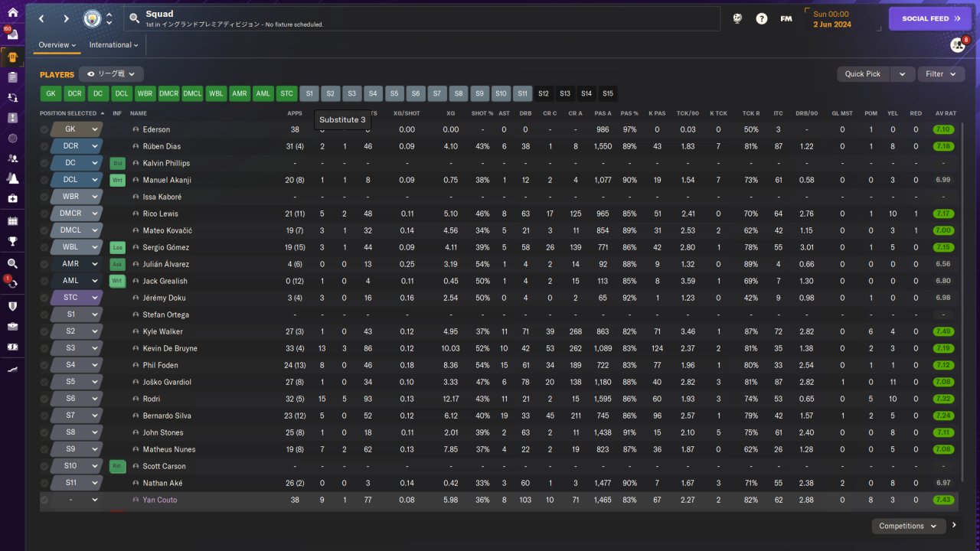The width and height of the screenshot is (980, 551).
Task: Click the Bid status badge for Kalvin Phillips
Action: pyautogui.click(x=117, y=163)
